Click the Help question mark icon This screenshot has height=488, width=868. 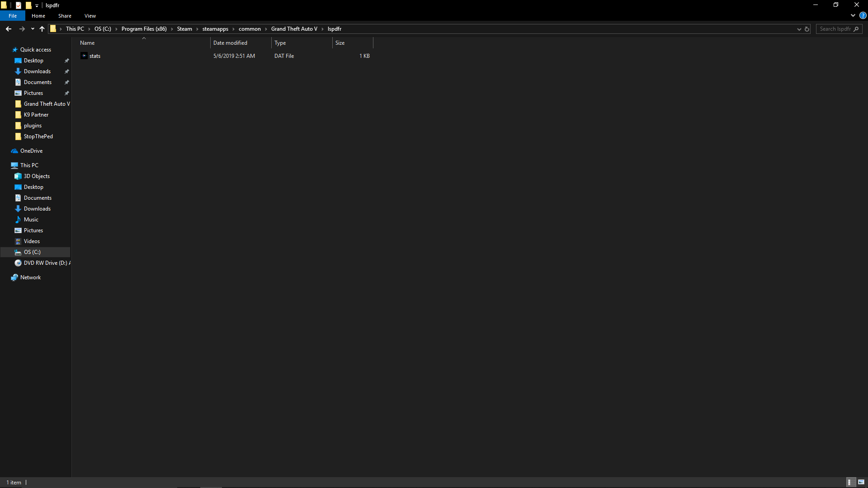[x=863, y=15]
